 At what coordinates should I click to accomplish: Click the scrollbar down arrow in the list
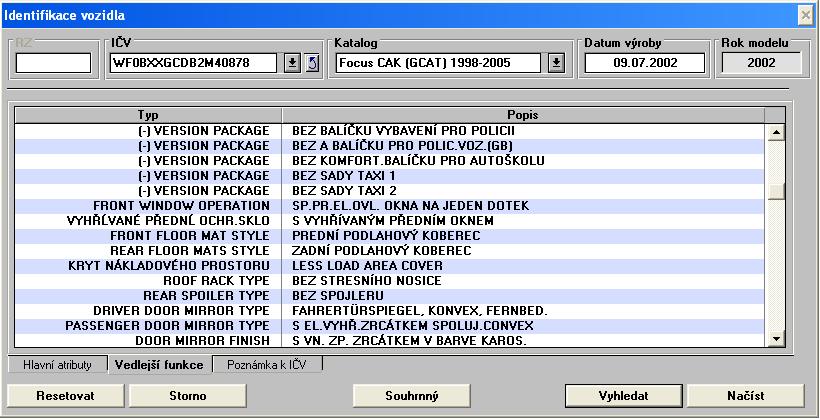[774, 340]
